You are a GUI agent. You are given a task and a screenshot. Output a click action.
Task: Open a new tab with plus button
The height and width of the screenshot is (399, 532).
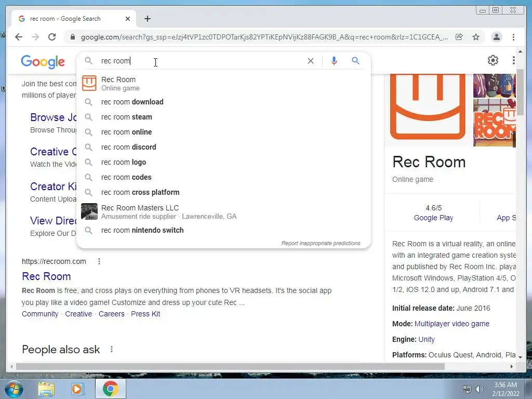[x=147, y=19]
